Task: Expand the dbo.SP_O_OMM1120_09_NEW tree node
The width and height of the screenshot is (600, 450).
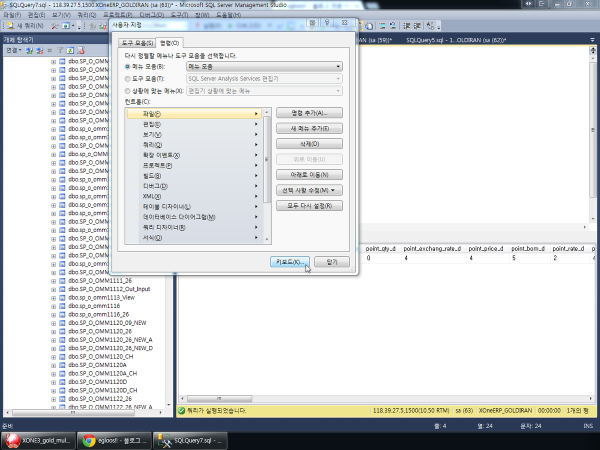Action: pos(54,323)
